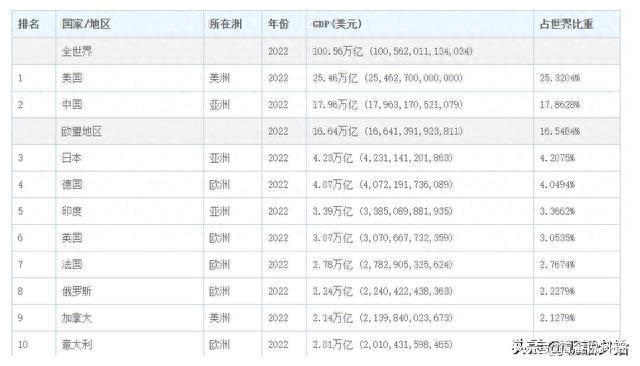Select the 全世界 row name

tap(77, 51)
